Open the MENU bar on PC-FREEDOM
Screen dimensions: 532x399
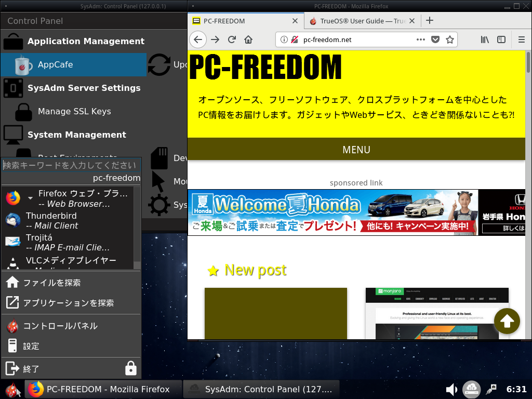pyautogui.click(x=356, y=150)
